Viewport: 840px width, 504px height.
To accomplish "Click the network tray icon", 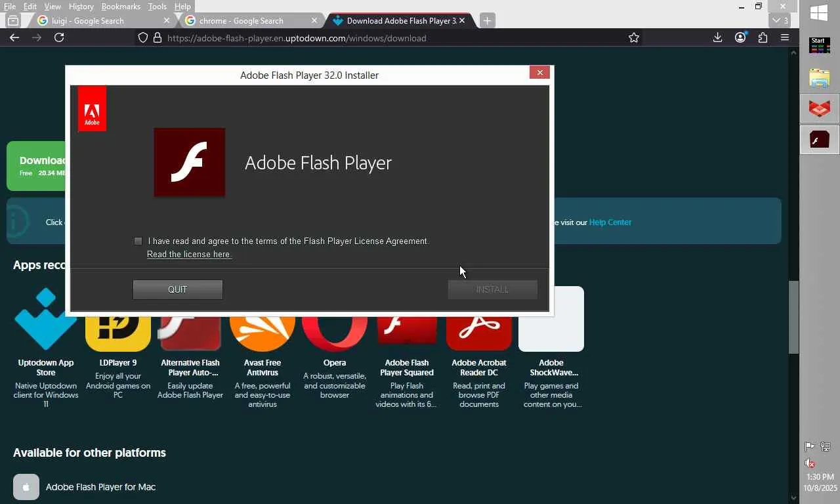I will (826, 447).
